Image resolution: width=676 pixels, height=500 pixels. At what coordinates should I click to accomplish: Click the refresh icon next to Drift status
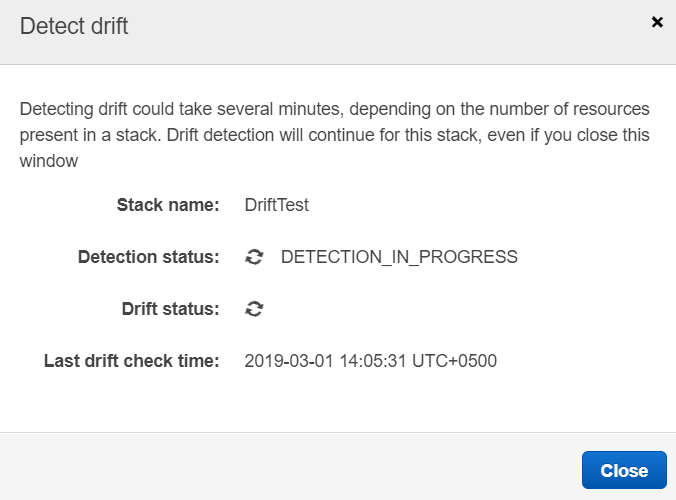click(255, 309)
